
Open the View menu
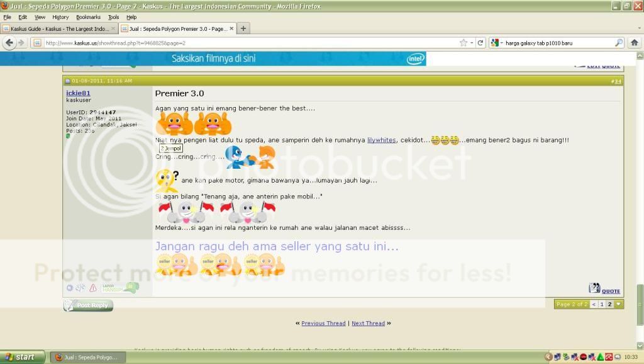(40, 17)
